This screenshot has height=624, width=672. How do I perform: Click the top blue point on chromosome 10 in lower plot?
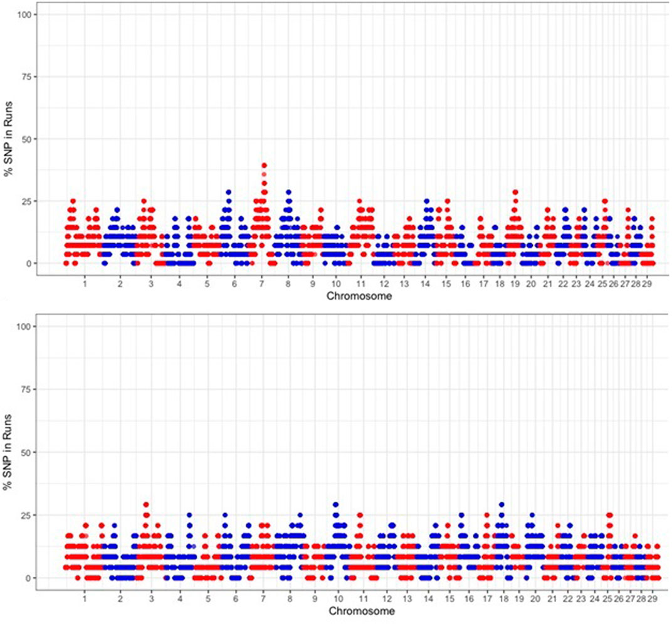pyautogui.click(x=335, y=505)
